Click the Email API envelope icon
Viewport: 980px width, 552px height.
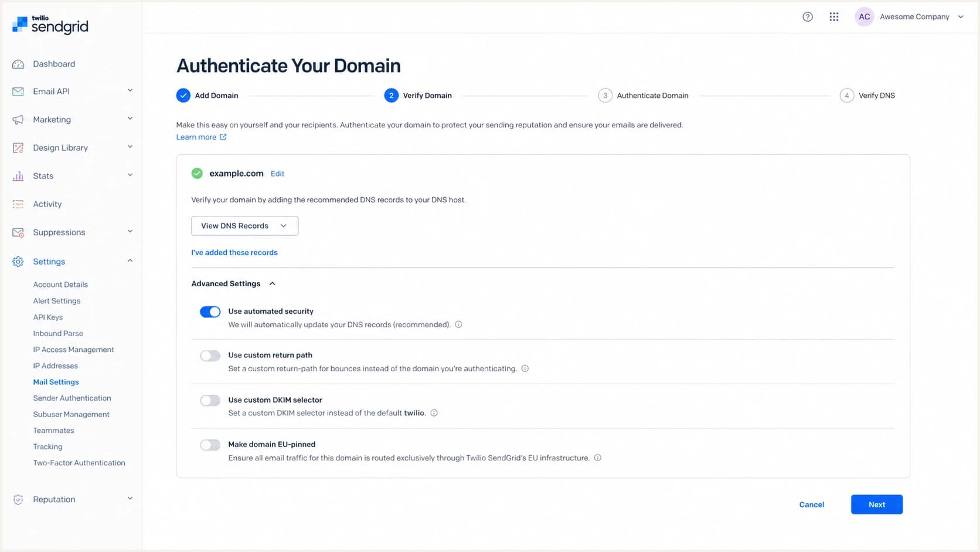(x=18, y=92)
